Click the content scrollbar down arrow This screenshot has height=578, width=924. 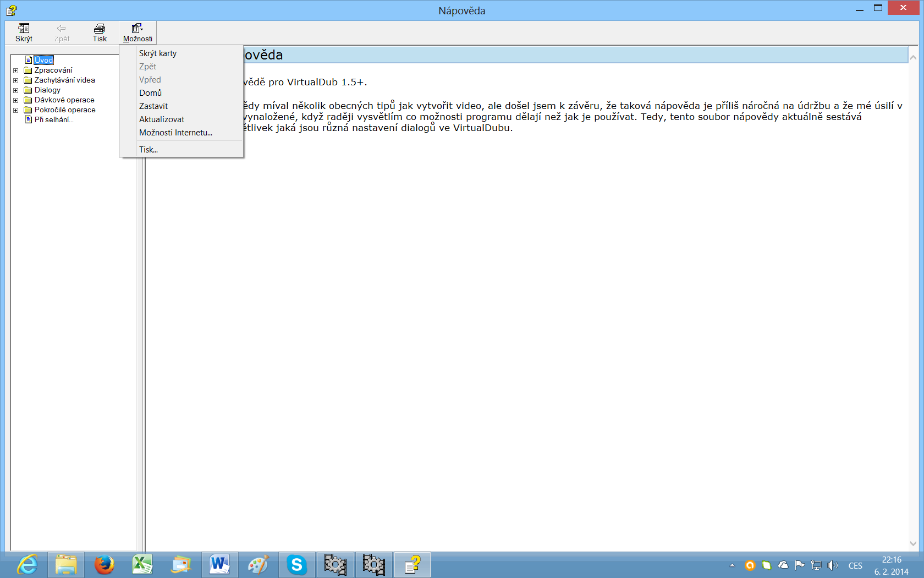[x=913, y=543]
